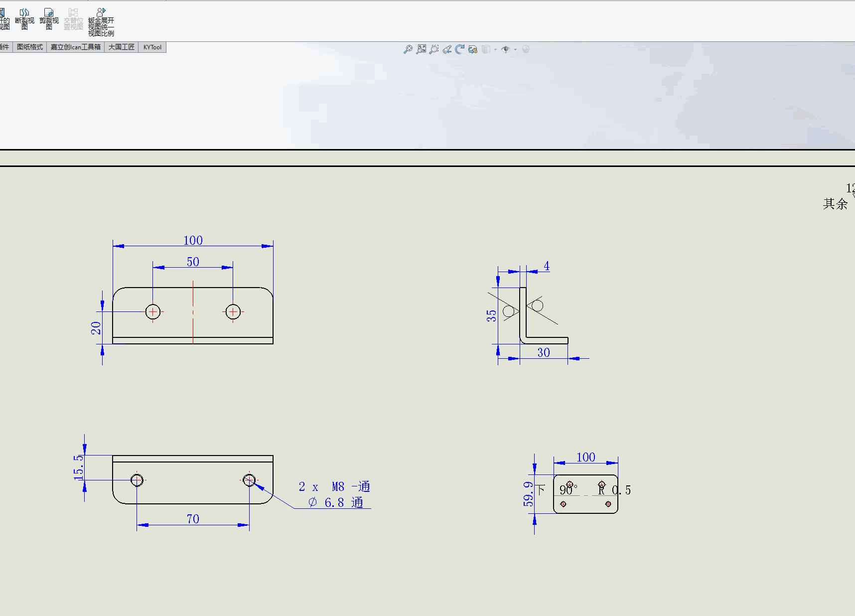Select the 90° bend annotation
The height and width of the screenshot is (616, 855).
(x=568, y=489)
